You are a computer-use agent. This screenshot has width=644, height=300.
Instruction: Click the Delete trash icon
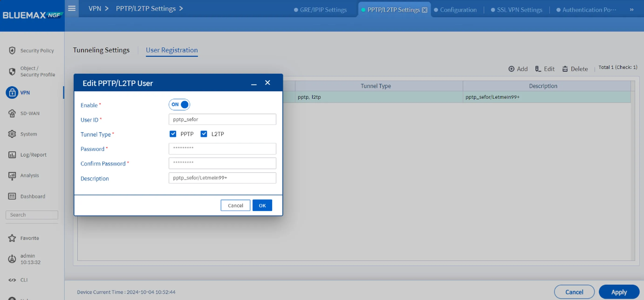[x=565, y=69]
